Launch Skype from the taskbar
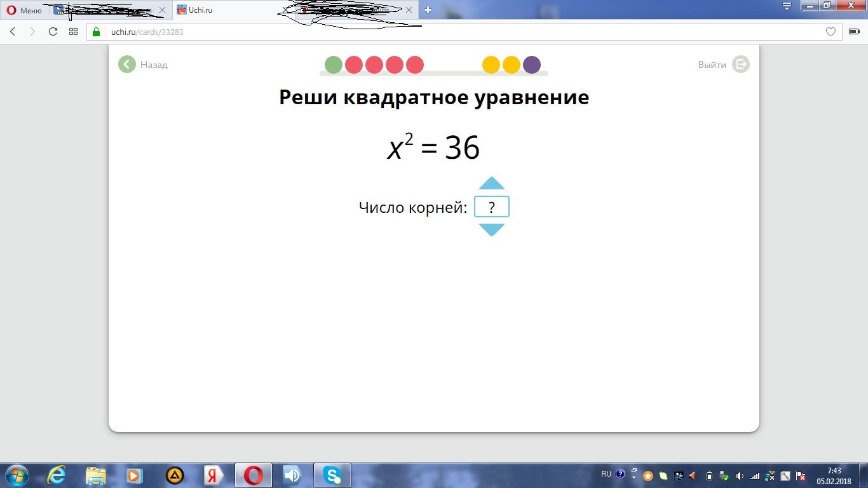The image size is (868, 488). [x=331, y=475]
